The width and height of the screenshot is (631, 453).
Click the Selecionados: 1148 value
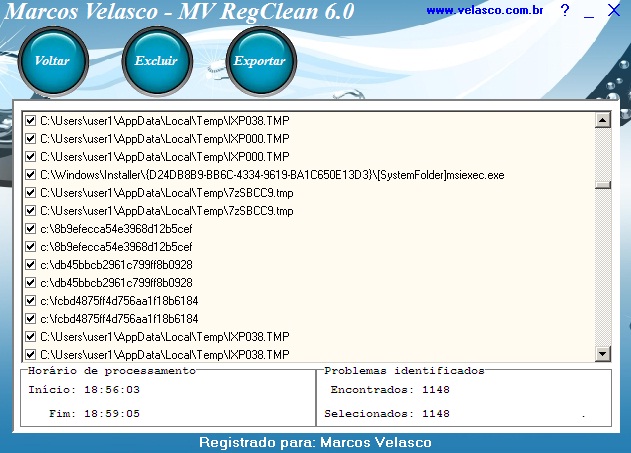click(436, 414)
